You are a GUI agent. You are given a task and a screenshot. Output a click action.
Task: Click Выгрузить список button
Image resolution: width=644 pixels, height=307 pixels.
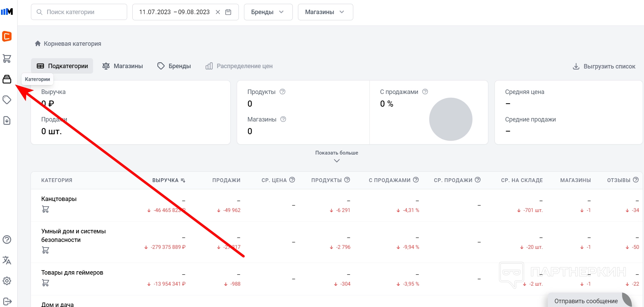[604, 66]
